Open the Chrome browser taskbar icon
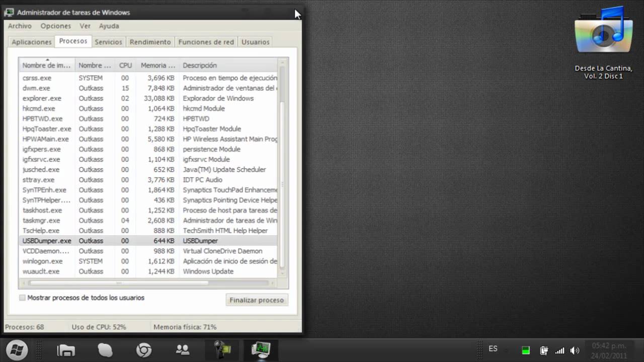 [144, 350]
